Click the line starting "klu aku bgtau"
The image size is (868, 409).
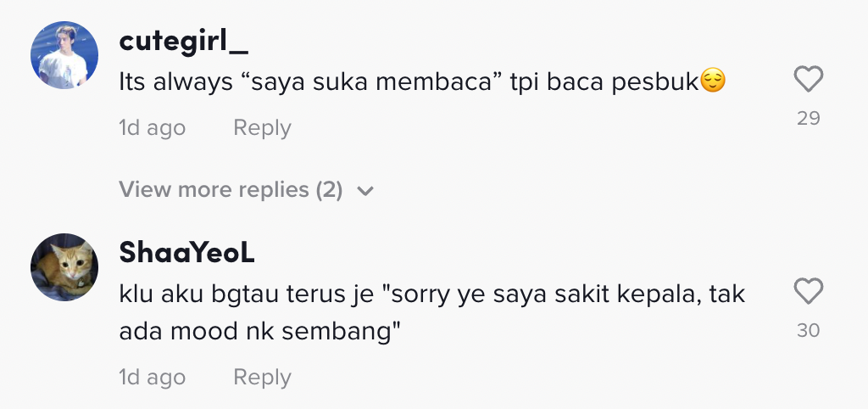431,294
